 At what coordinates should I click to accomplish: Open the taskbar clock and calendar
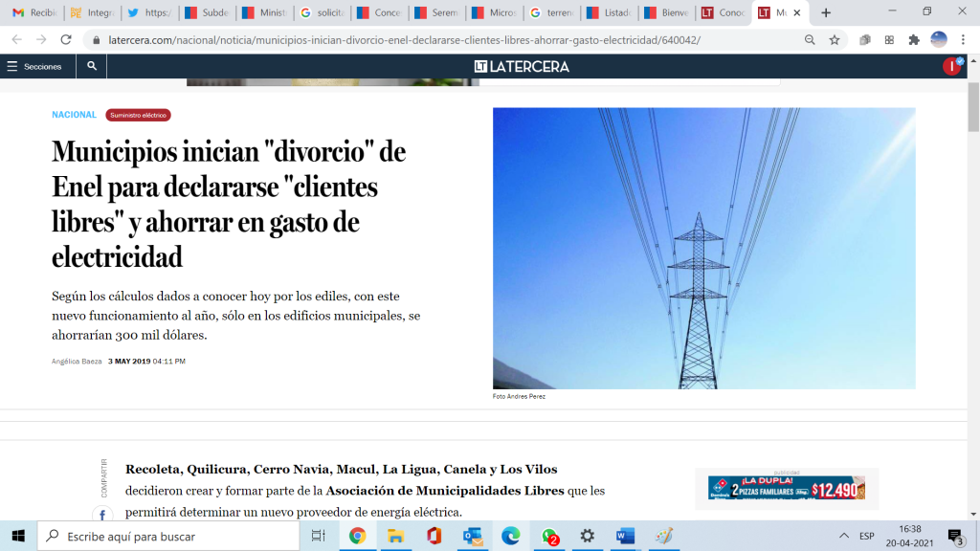pyautogui.click(x=909, y=536)
